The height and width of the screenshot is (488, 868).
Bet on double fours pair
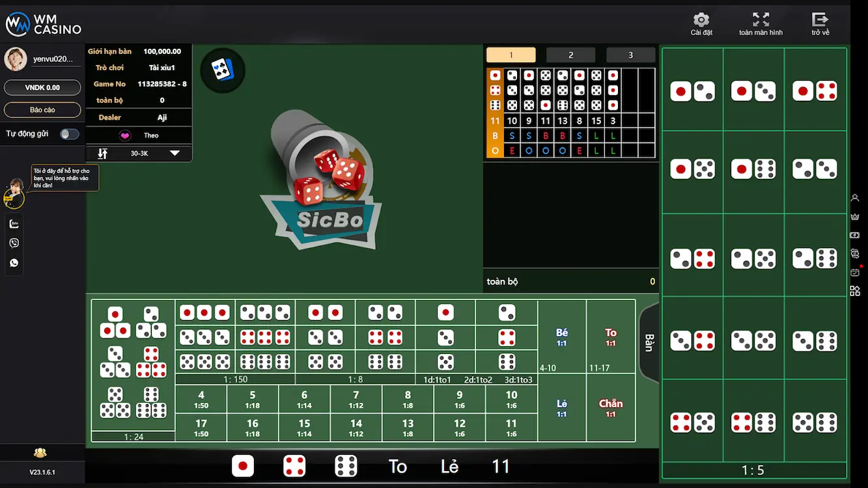[x=385, y=337]
